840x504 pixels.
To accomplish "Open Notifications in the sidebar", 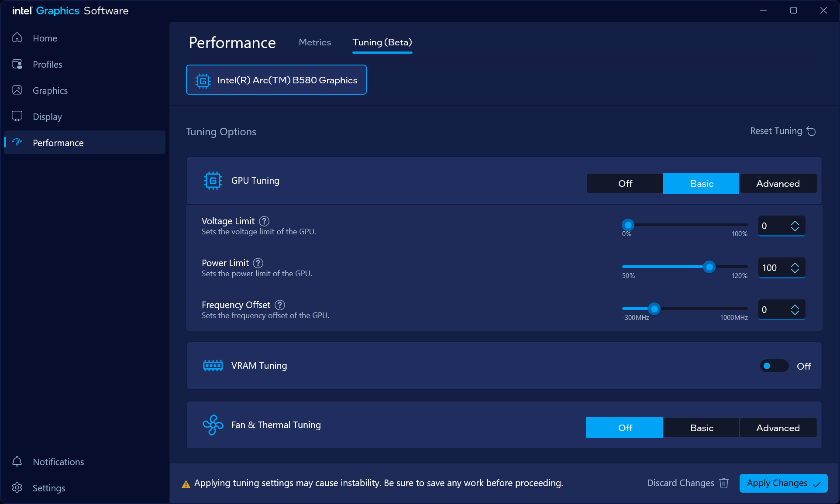I will pyautogui.click(x=85, y=462).
